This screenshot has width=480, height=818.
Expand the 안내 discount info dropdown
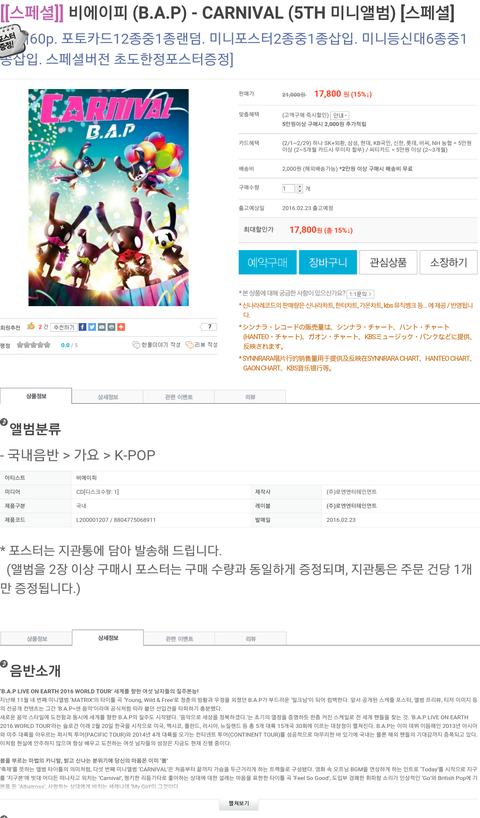(340, 115)
